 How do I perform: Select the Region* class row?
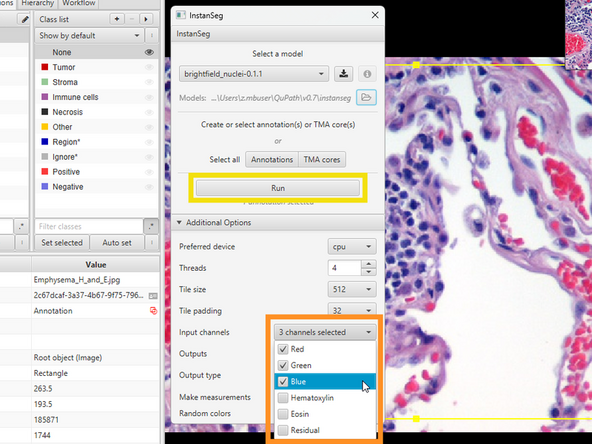96,142
